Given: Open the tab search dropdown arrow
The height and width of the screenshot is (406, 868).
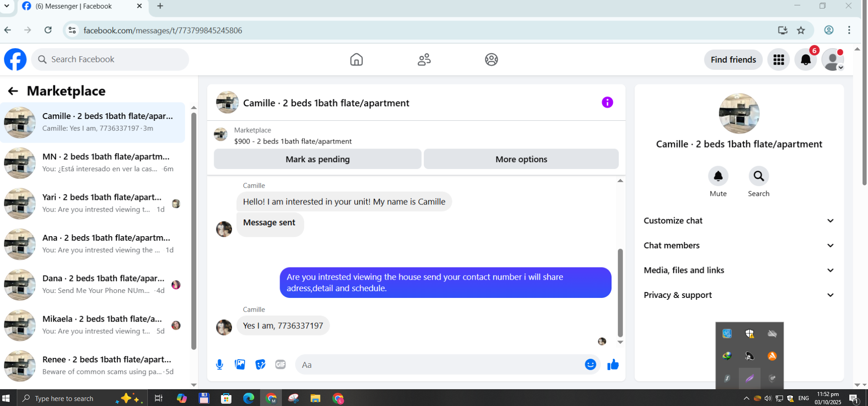Looking at the screenshot, I should click(x=7, y=6).
